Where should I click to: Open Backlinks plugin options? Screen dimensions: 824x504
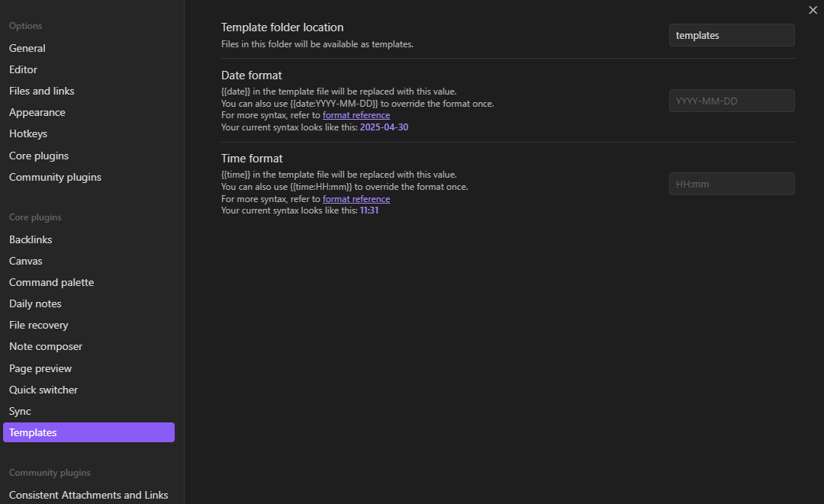pos(31,239)
